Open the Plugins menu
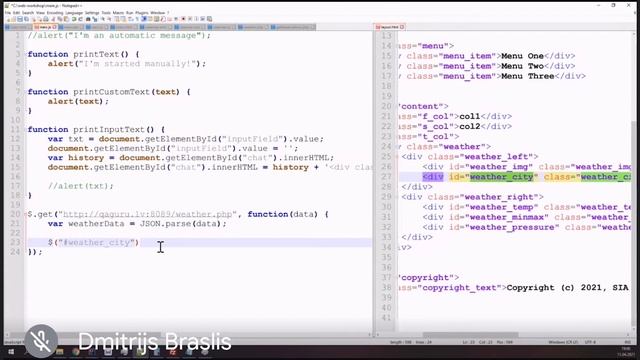Screen dimensions: 640x360 click(x=142, y=13)
